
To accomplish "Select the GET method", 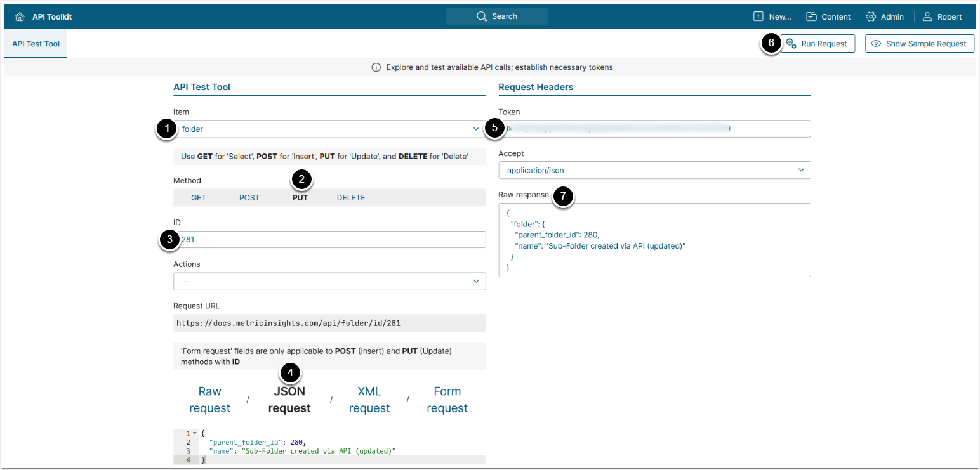I will click(x=199, y=198).
